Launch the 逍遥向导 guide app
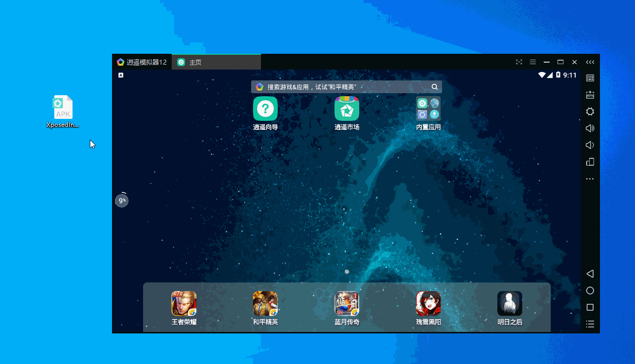 click(x=265, y=109)
